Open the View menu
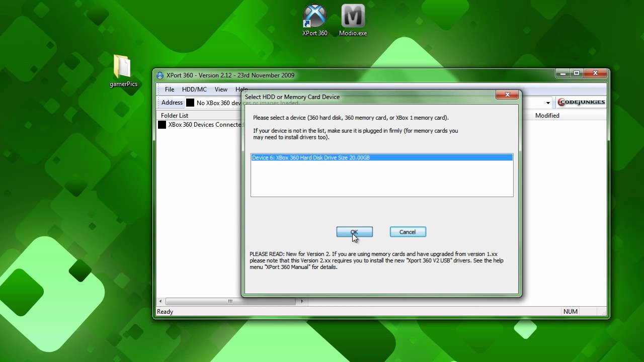 point(221,89)
